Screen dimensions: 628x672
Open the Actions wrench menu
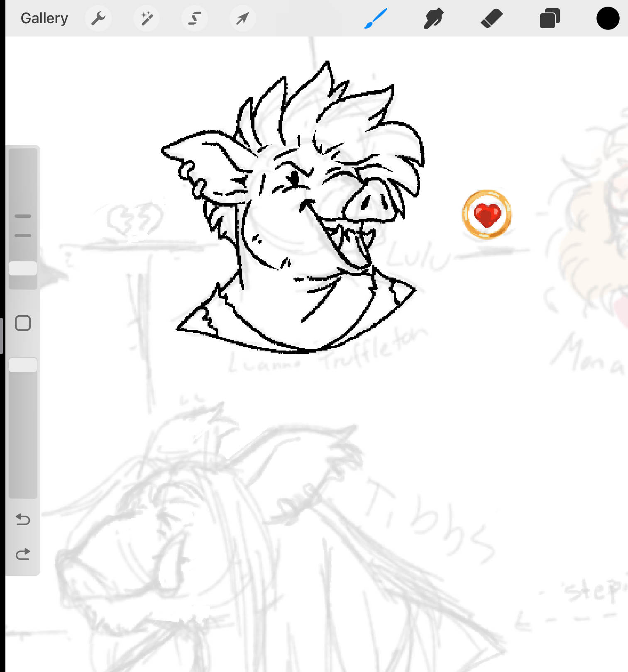click(98, 18)
